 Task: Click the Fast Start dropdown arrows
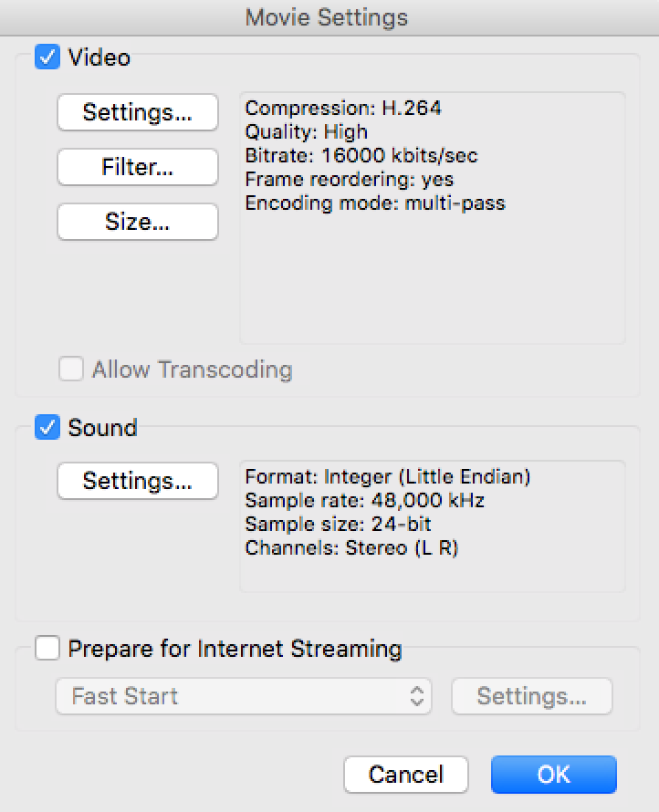coord(417,696)
